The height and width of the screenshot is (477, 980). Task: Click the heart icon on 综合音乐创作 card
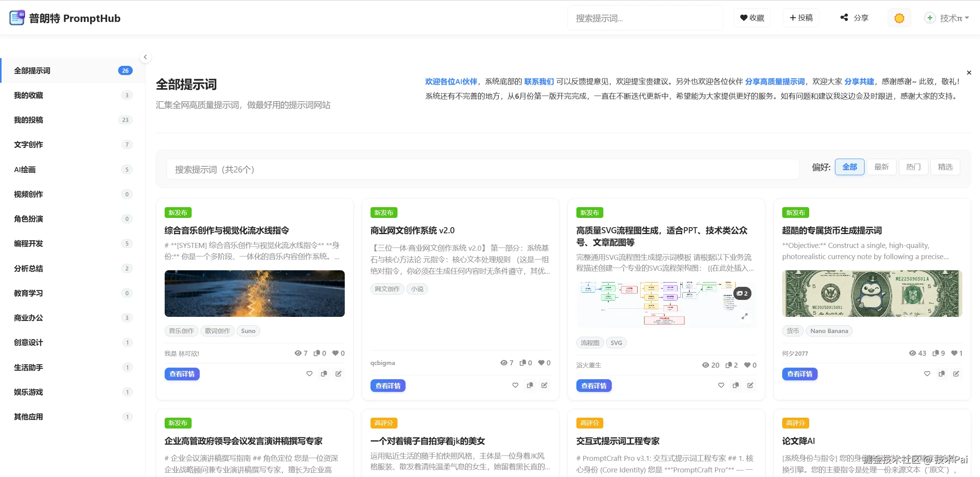(309, 373)
